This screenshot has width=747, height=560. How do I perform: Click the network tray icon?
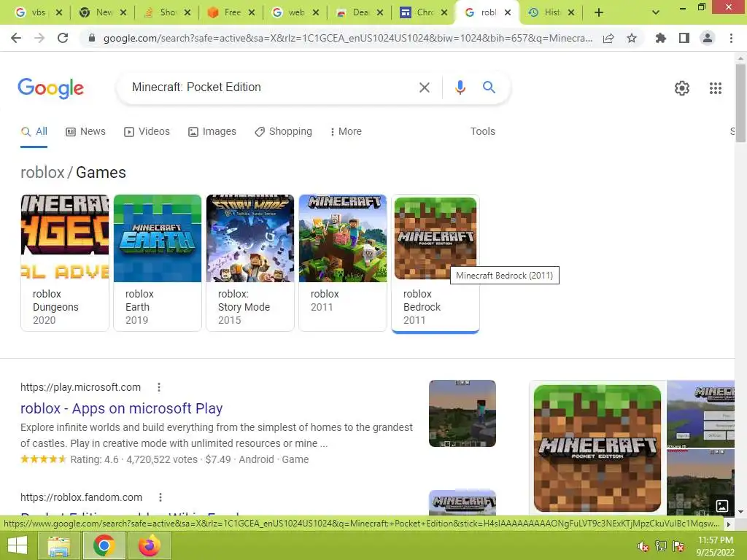coord(661,545)
